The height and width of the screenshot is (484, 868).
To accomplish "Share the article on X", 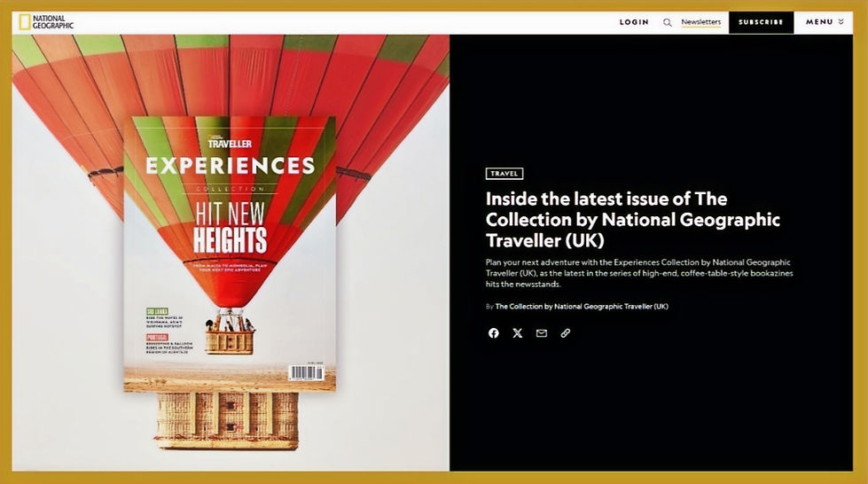I will [x=518, y=332].
